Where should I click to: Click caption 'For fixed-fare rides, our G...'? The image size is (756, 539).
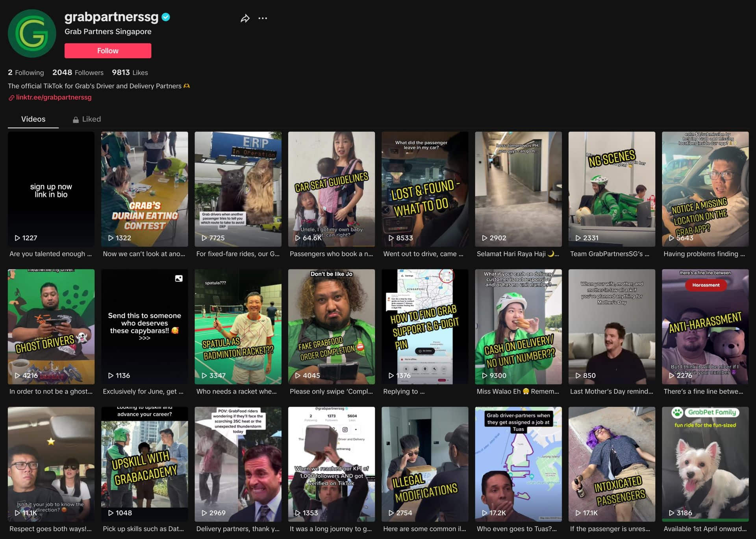coord(238,254)
